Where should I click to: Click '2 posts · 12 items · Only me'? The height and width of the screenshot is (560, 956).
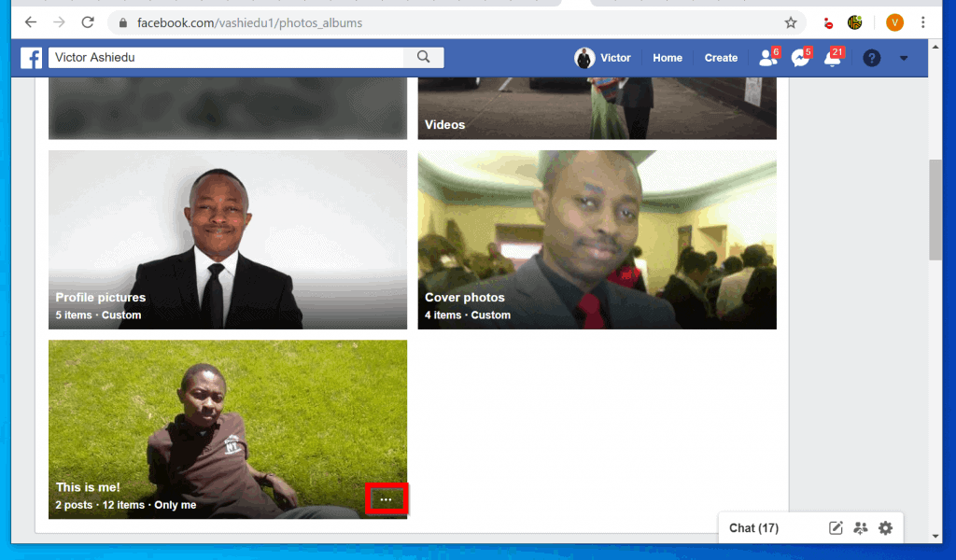(126, 505)
